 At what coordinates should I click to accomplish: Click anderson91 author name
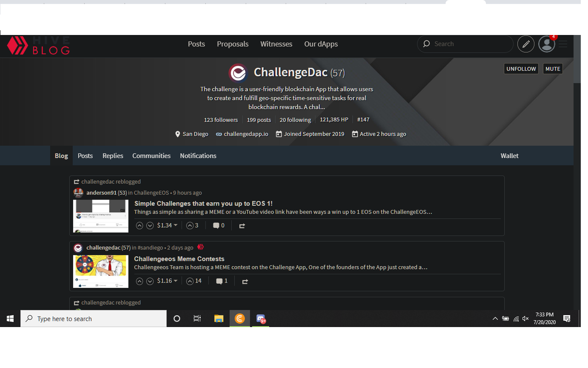point(101,193)
